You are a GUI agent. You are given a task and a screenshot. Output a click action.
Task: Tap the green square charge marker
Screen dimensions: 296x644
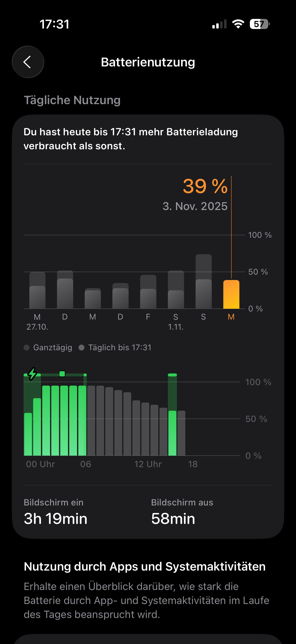pyautogui.click(x=62, y=374)
